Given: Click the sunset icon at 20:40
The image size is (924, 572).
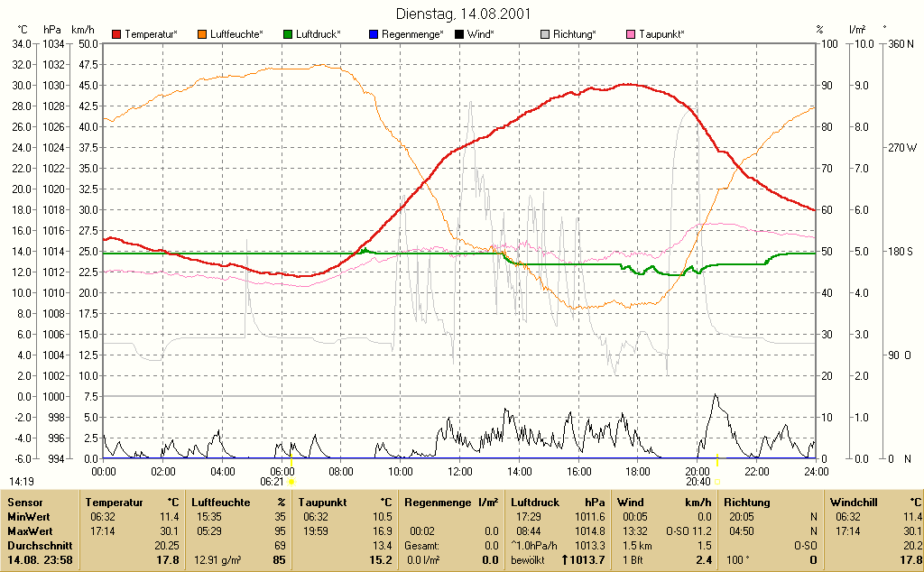Looking at the screenshot, I should 717,482.
